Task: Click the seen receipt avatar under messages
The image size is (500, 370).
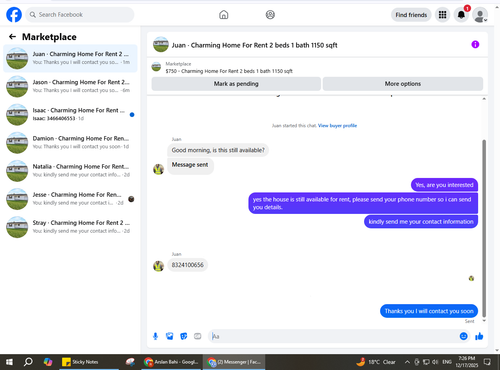Action: [x=471, y=278]
